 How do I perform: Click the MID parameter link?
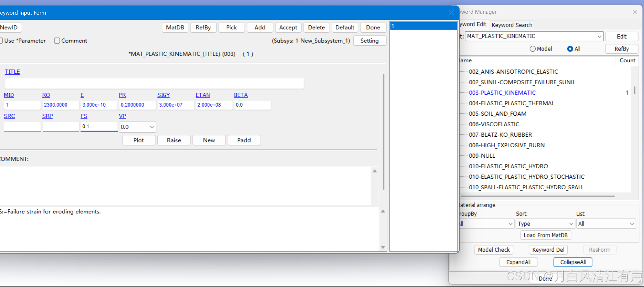(9, 95)
